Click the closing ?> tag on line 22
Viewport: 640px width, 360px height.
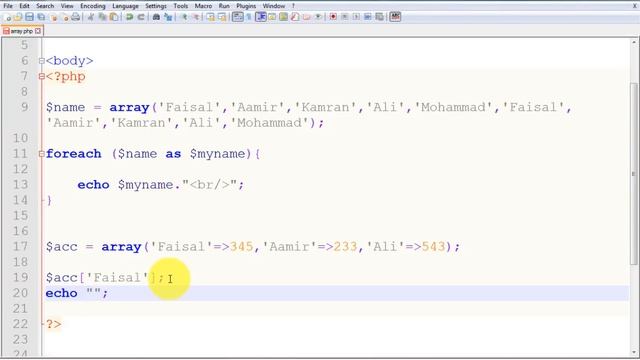coord(53,324)
